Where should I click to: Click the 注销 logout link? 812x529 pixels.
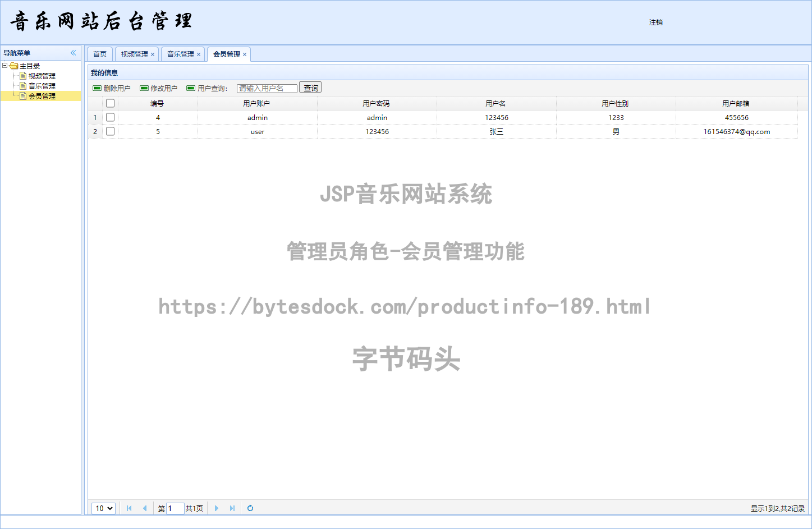click(656, 22)
